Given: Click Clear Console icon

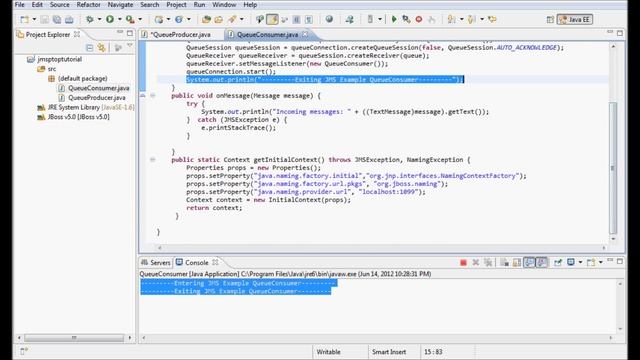Looking at the screenshot, I should point(504,262).
